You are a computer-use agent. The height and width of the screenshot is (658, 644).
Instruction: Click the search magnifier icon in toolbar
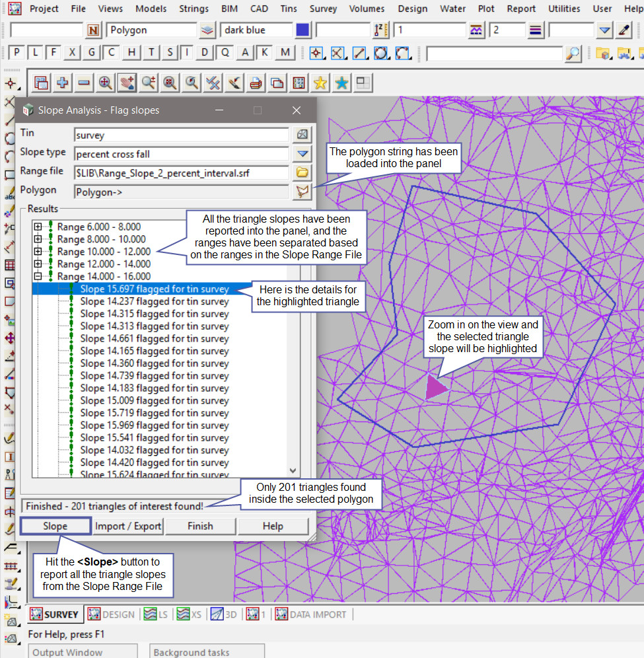click(x=573, y=53)
